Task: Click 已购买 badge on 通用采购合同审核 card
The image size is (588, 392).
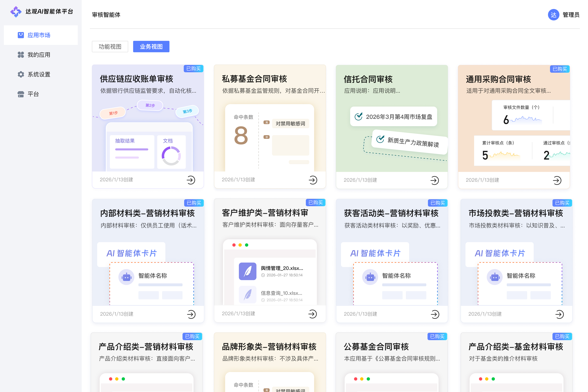Action: (x=559, y=69)
